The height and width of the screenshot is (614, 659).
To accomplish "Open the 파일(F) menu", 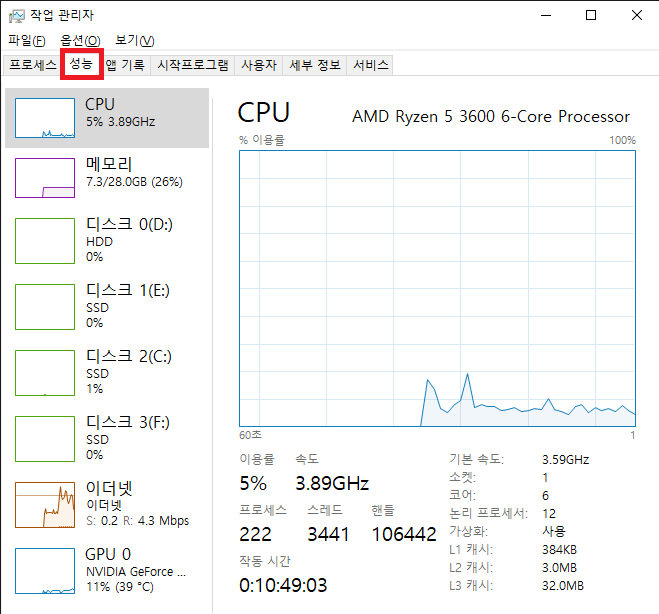I will click(x=27, y=40).
